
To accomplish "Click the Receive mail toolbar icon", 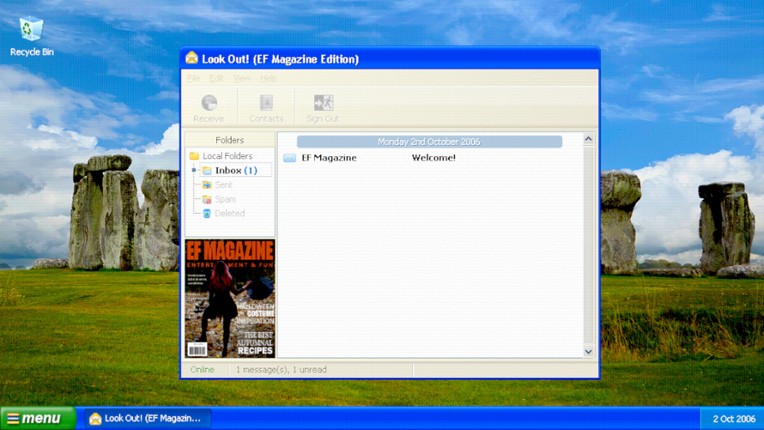I will point(209,106).
